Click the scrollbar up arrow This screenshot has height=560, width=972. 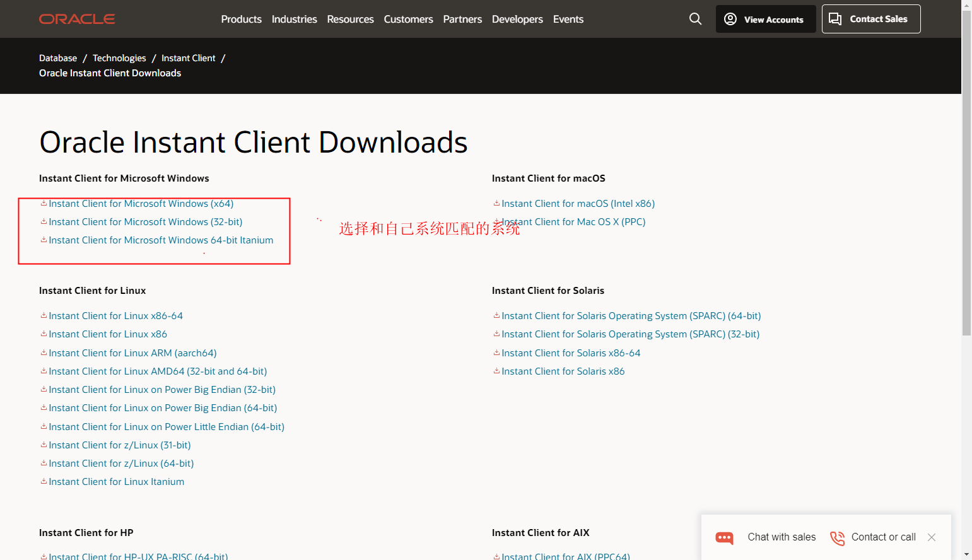(x=966, y=5)
